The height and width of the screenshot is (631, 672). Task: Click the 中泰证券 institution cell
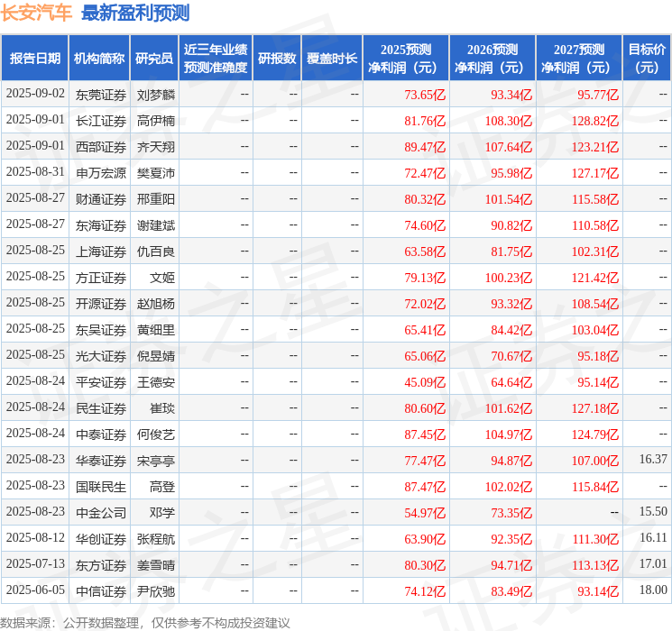point(101,434)
